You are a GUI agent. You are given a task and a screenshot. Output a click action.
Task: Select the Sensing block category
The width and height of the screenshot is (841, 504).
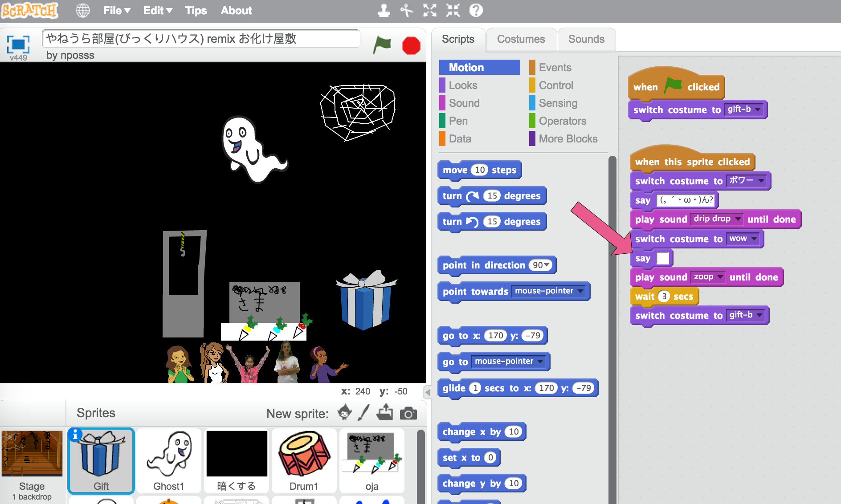coord(558,103)
